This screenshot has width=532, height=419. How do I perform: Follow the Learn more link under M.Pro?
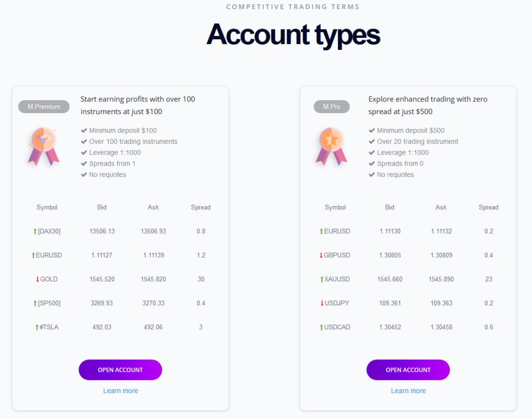click(x=408, y=391)
